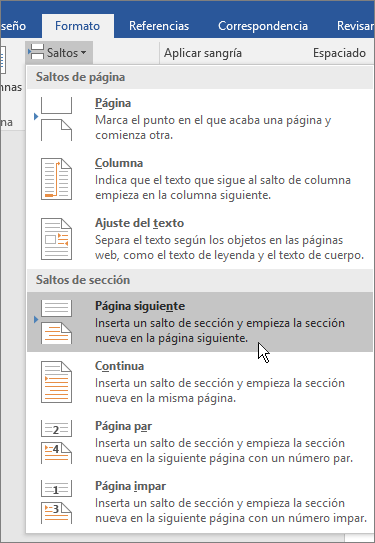
Task: Click the Ajuste del texto icon
Action: pos(56,239)
